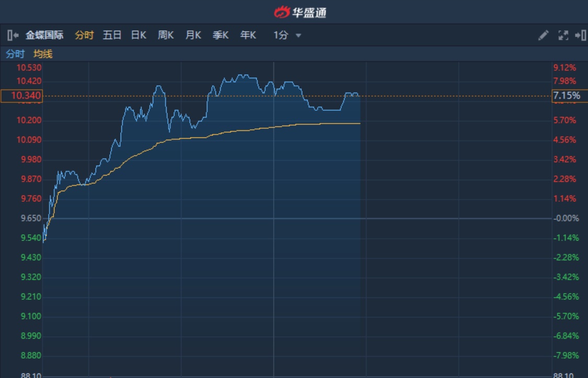The image size is (588, 378).
Task: Expand the chart to fullscreen
Action: coord(563,36)
